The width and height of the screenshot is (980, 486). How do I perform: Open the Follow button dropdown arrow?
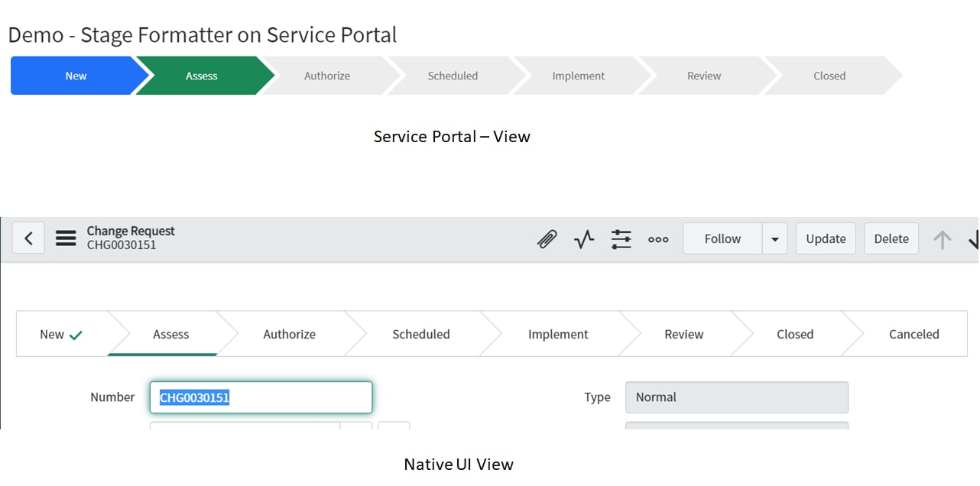[774, 238]
